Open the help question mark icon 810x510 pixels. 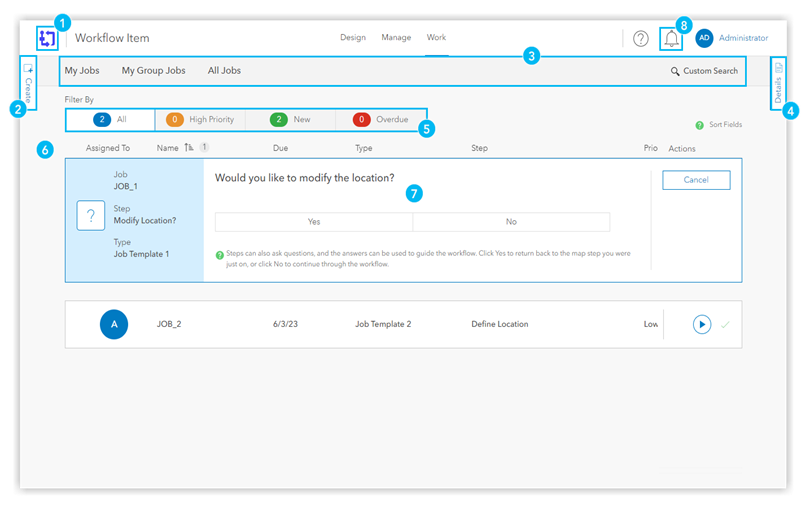click(641, 39)
